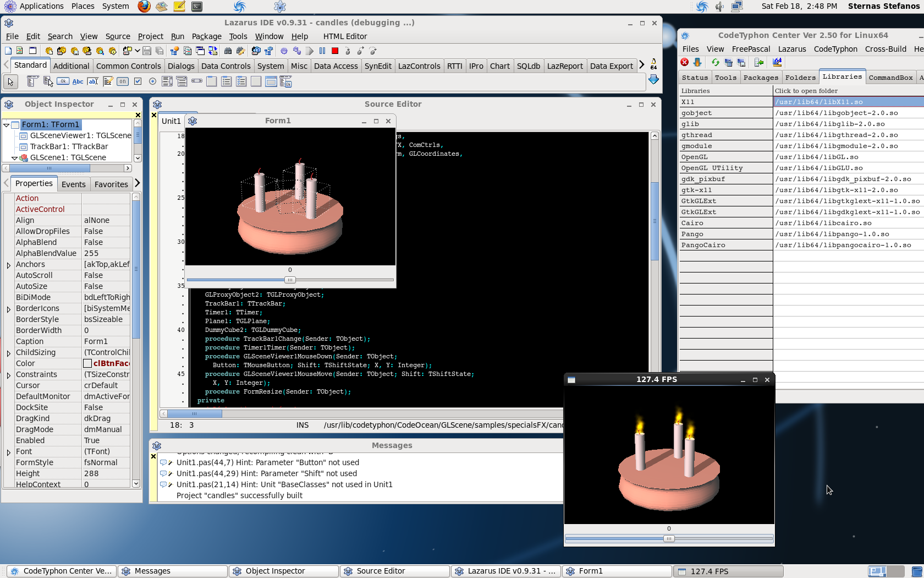The height and width of the screenshot is (578, 924).
Task: Click the BaseClasses not used hint message
Action: pos(284,484)
